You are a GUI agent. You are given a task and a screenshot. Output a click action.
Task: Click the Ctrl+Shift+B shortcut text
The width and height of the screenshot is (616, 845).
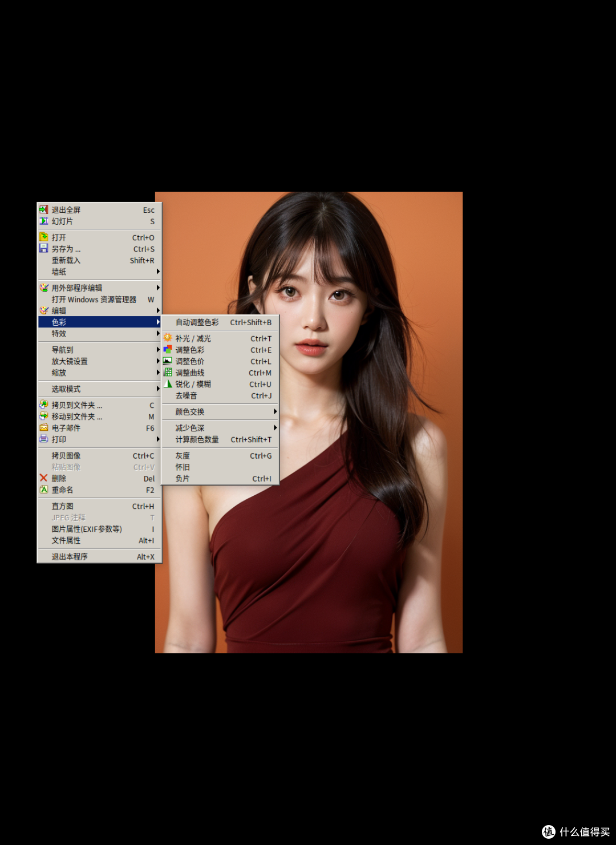(251, 322)
